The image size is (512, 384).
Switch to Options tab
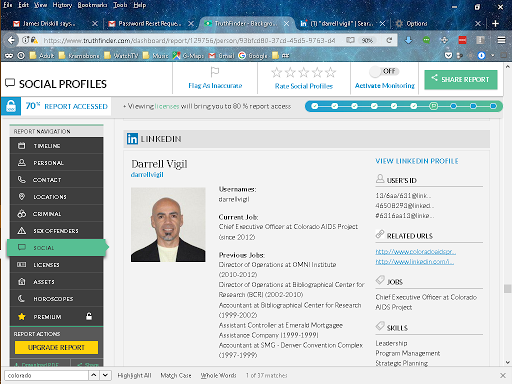click(x=437, y=23)
